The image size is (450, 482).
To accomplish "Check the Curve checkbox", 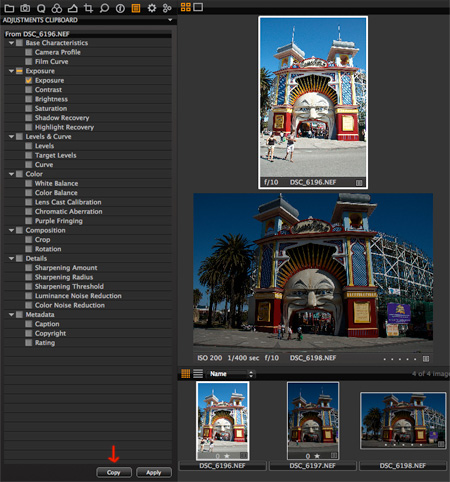I will (x=29, y=165).
